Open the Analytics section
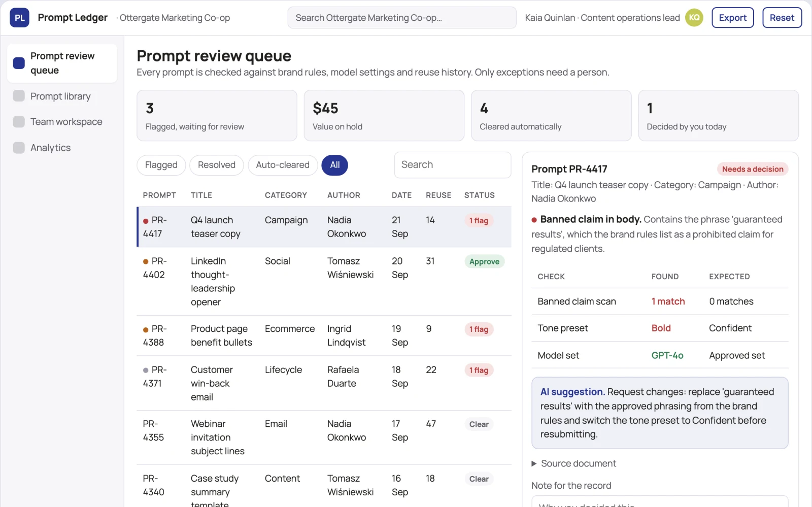Screen dimensions: 812x507 (62, 148)
